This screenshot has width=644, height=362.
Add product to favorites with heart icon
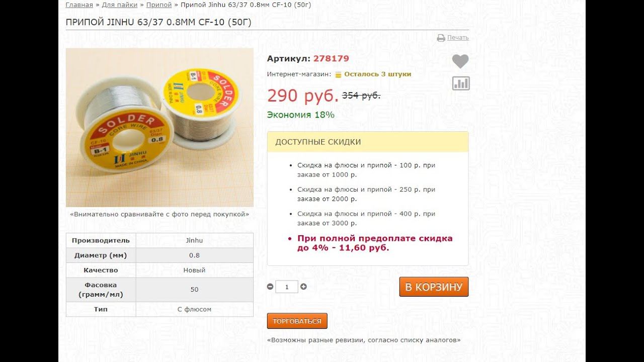[460, 61]
